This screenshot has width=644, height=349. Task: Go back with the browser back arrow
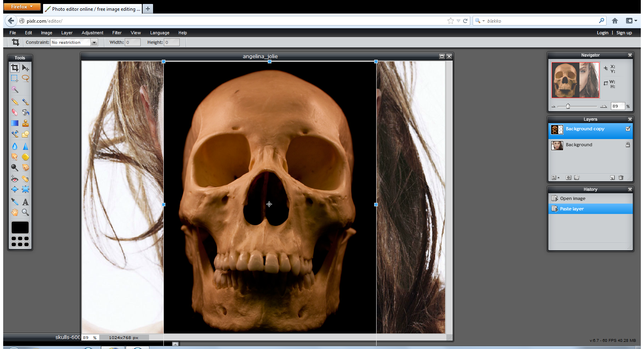[11, 21]
